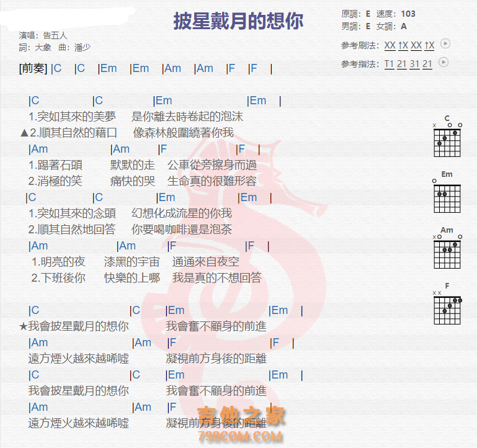
Task: Click the first C chord in the intro
Action: 57,68
